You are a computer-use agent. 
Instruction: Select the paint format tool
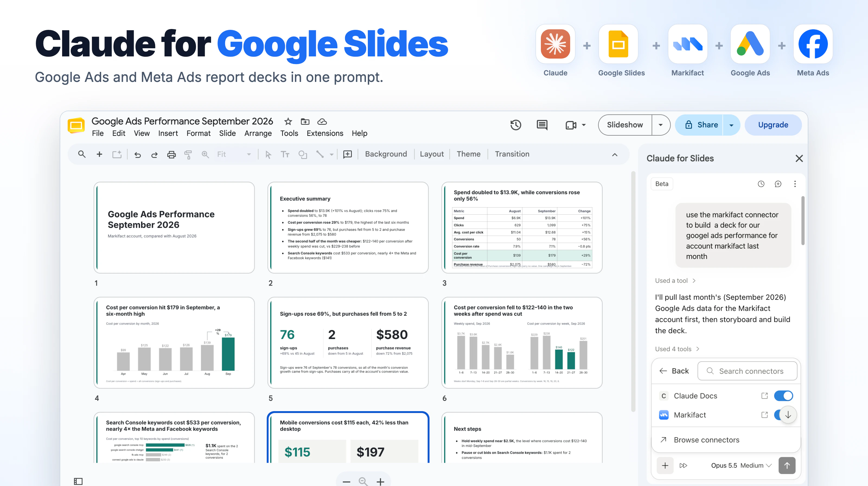coord(188,155)
